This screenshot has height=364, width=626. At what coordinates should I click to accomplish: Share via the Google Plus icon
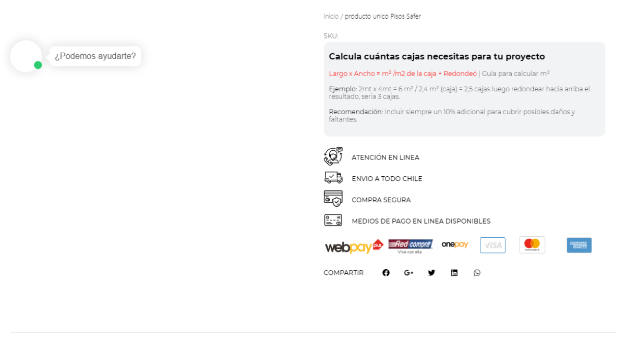click(x=408, y=273)
